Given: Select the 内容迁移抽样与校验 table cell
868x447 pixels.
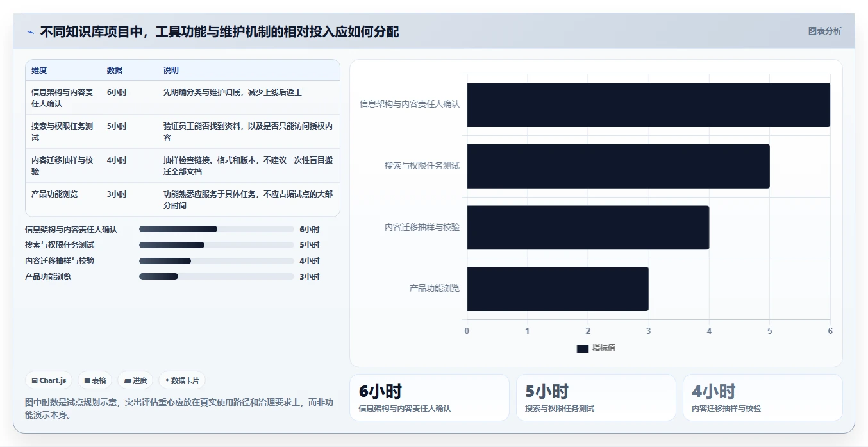Looking at the screenshot, I should (x=63, y=165).
